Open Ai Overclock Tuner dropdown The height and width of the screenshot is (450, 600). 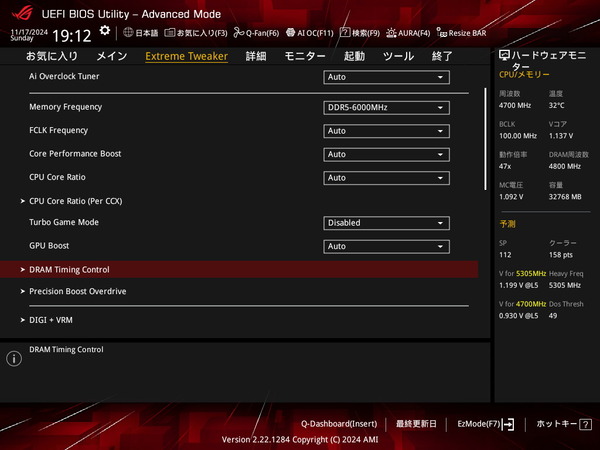tap(386, 77)
